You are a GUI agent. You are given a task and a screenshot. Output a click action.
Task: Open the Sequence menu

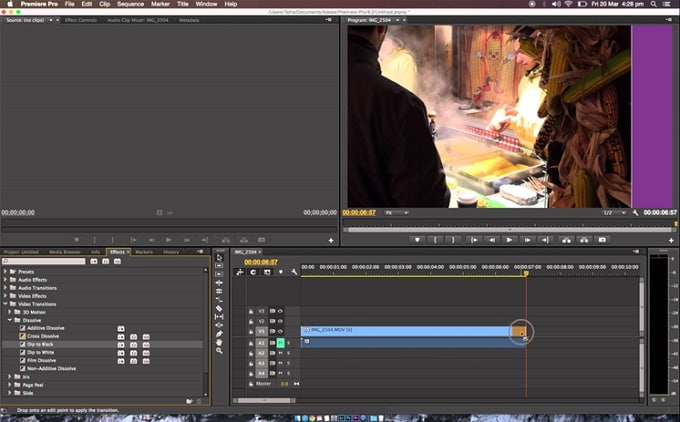pos(130,4)
